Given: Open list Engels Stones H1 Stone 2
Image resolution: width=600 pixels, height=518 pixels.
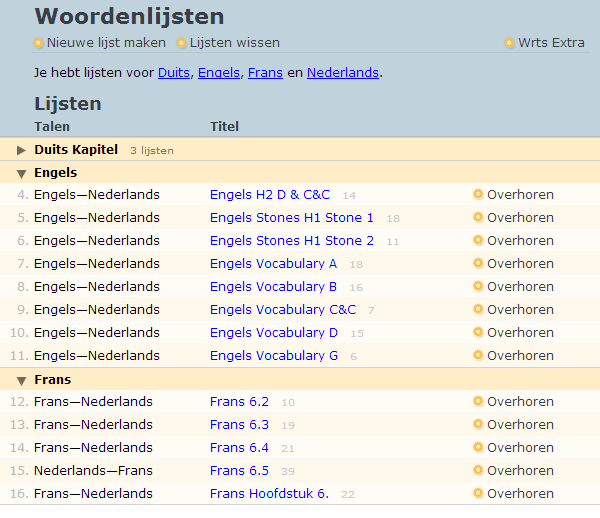Looking at the screenshot, I should [292, 241].
